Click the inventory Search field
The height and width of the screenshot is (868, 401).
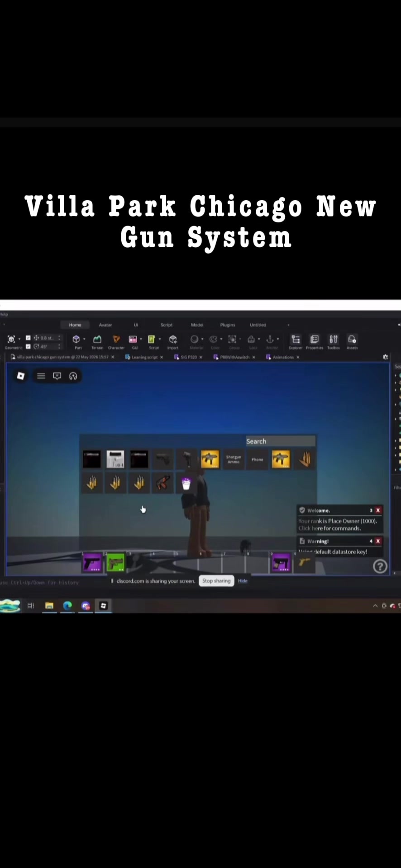point(281,441)
